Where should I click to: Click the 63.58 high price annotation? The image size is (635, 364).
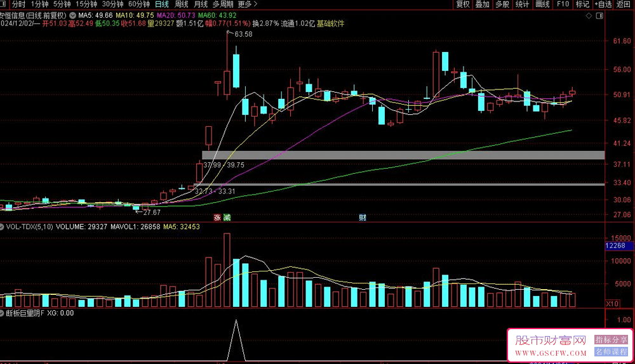click(x=243, y=34)
